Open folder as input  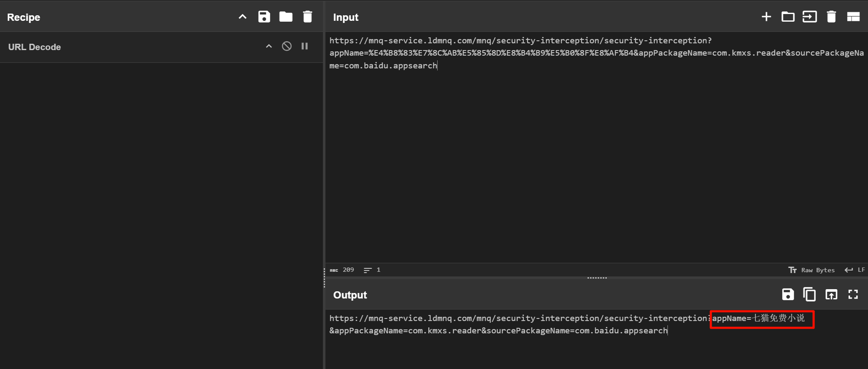click(x=788, y=17)
